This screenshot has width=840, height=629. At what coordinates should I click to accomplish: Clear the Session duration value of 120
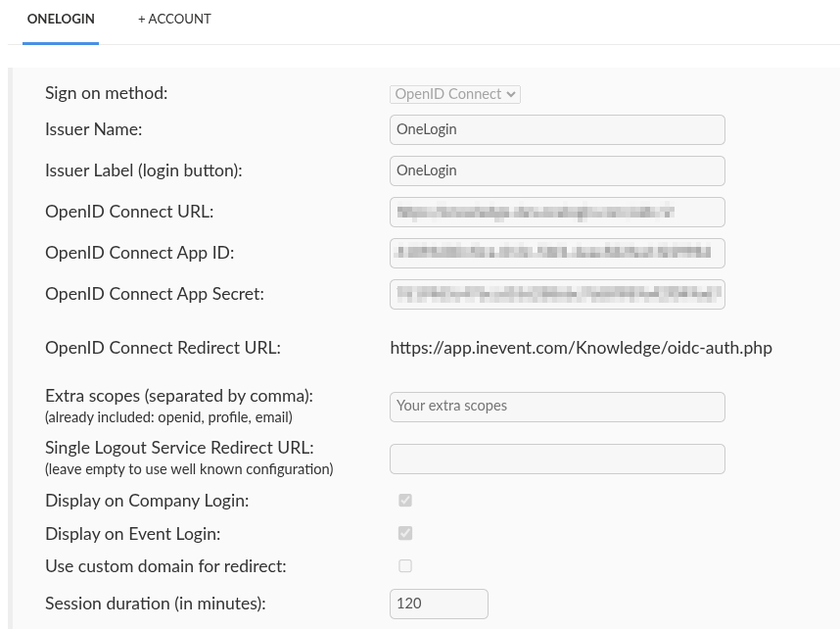tap(439, 604)
